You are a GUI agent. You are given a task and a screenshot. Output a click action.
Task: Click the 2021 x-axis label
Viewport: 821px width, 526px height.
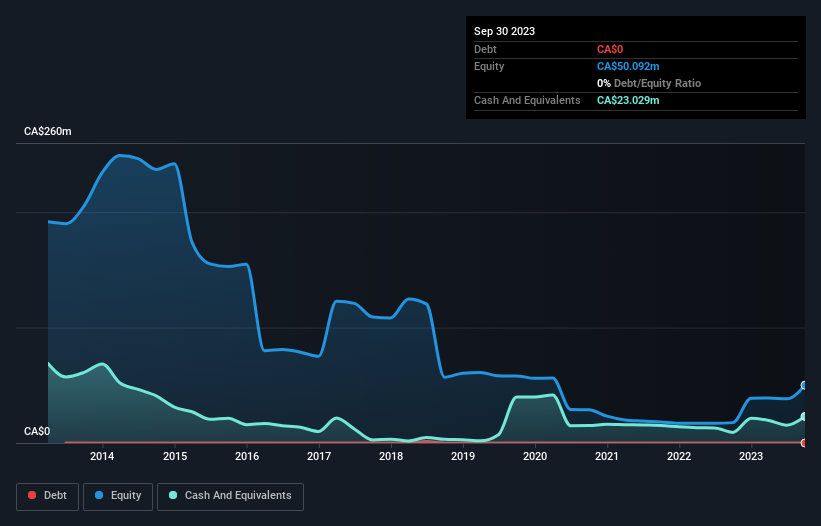coord(607,456)
